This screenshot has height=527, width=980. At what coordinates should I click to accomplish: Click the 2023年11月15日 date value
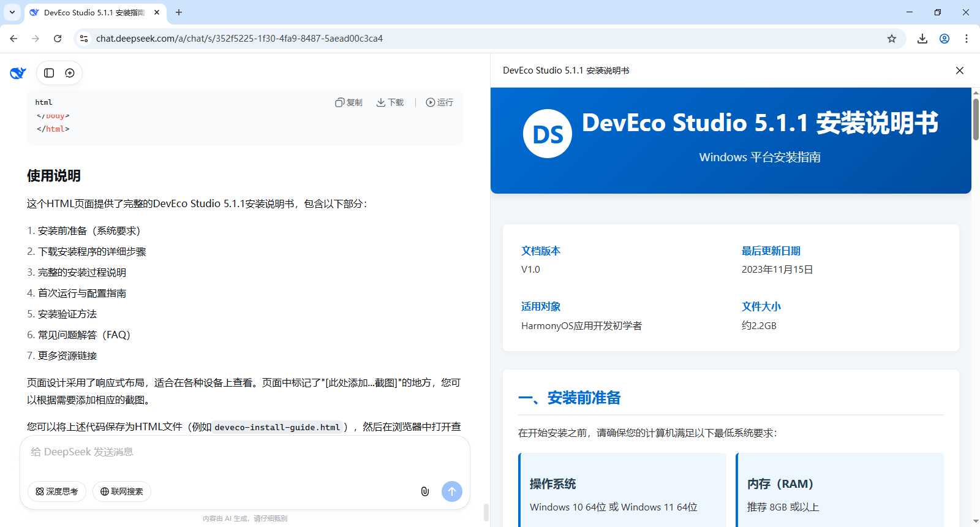777,270
